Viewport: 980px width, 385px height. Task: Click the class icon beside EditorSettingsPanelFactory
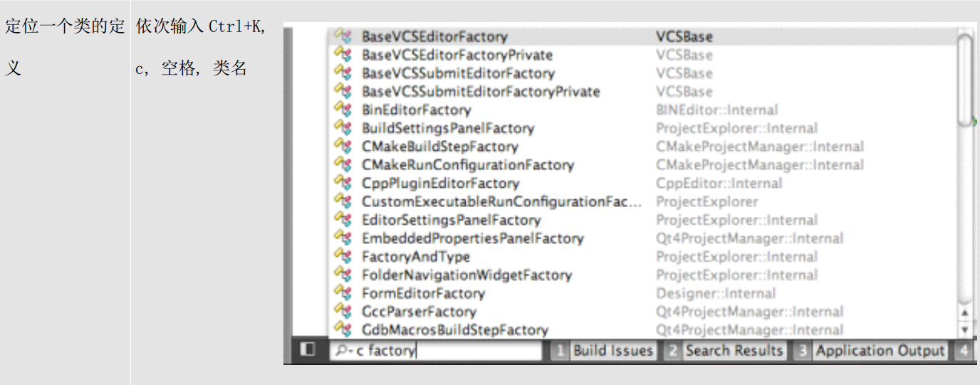pos(343,220)
